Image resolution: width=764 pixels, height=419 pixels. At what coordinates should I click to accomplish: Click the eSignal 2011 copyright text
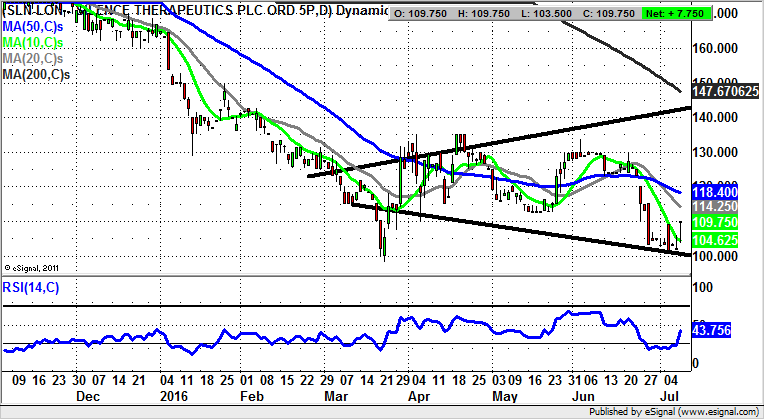(x=32, y=268)
